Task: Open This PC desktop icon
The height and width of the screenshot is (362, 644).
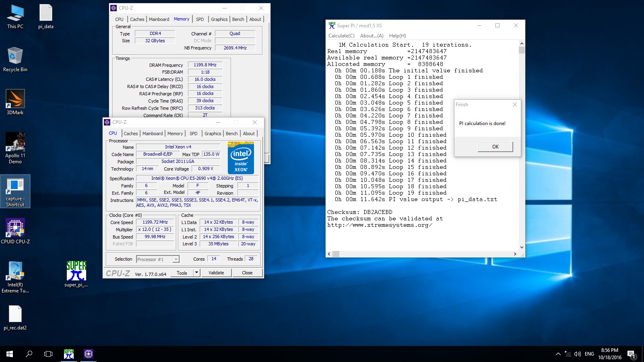Action: [x=15, y=17]
